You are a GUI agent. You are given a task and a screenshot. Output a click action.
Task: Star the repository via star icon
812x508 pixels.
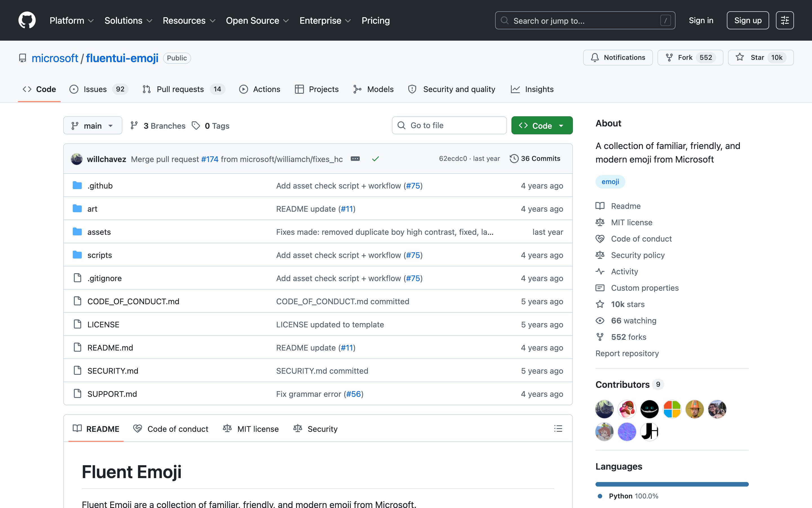point(740,58)
